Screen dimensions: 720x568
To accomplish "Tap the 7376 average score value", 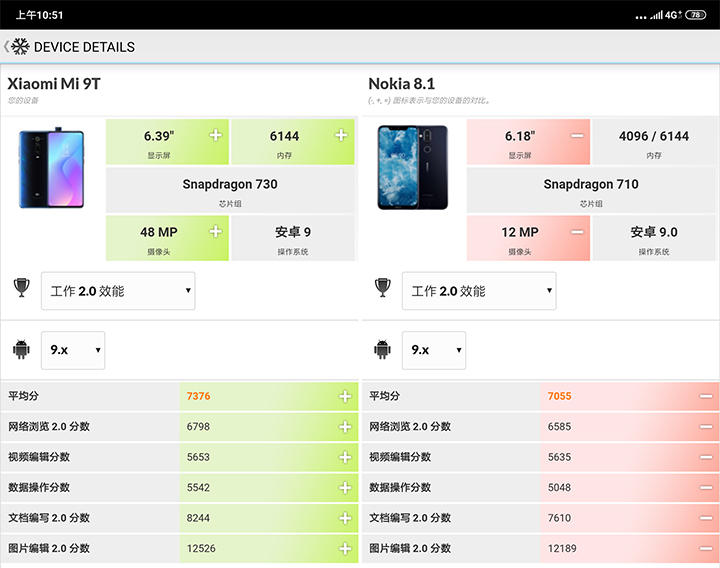I will (x=198, y=396).
